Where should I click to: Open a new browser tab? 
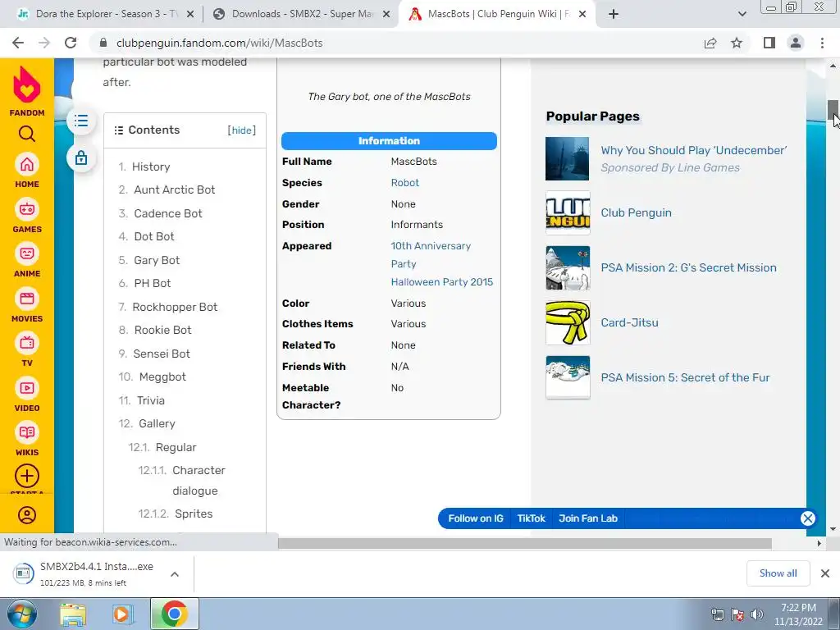614,15
